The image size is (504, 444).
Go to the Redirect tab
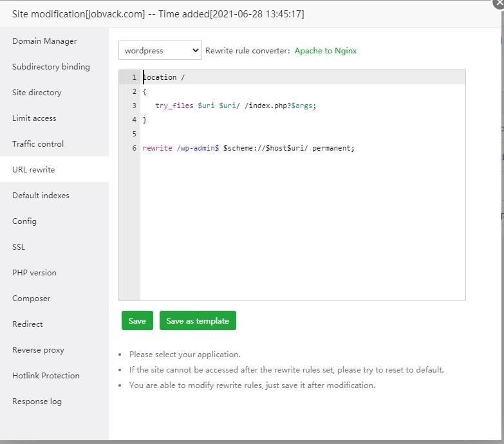tap(28, 324)
